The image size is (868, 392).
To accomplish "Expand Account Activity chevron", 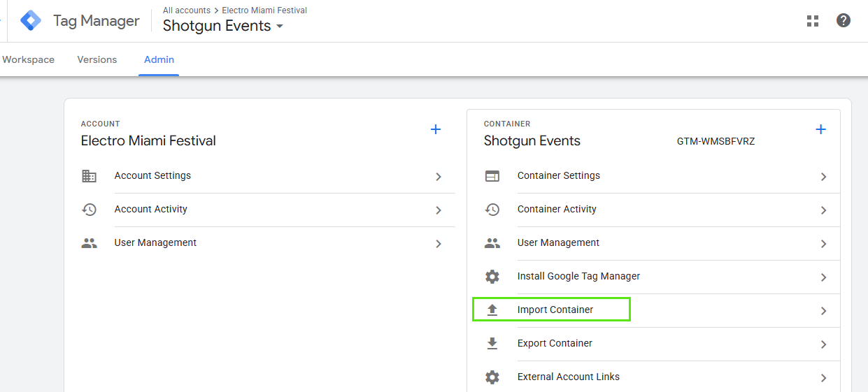I will pos(439,210).
